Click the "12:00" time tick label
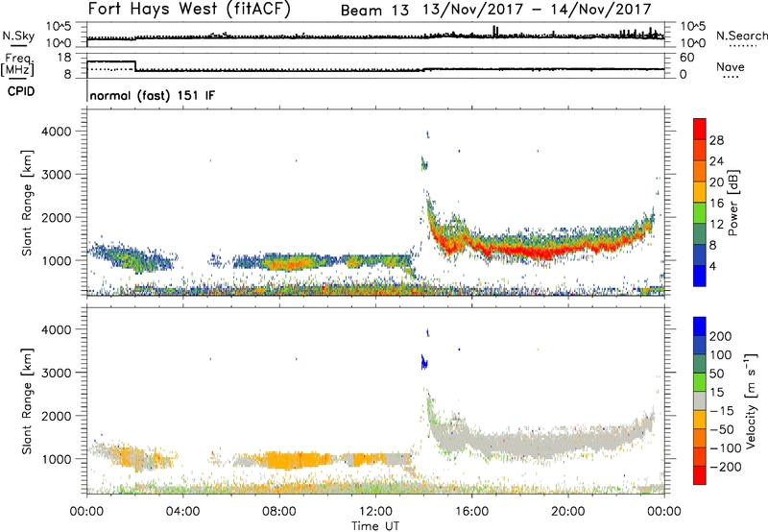Viewport: 768px width, 532px height. [x=375, y=511]
